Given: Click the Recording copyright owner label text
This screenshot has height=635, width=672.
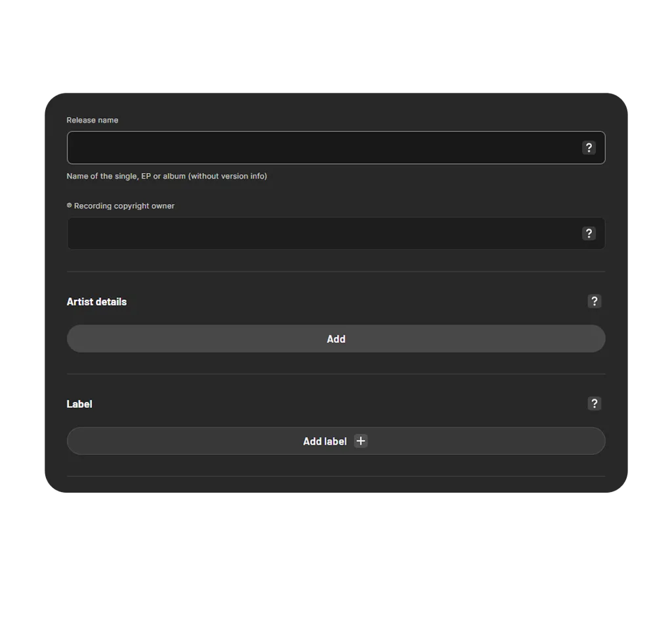Looking at the screenshot, I should pos(124,205).
